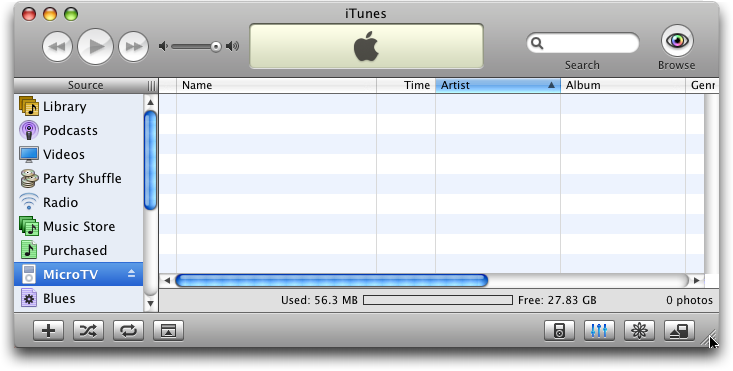Toggle the artwork viewer button
Image resolution: width=733 pixels, height=371 pixels.
(168, 331)
